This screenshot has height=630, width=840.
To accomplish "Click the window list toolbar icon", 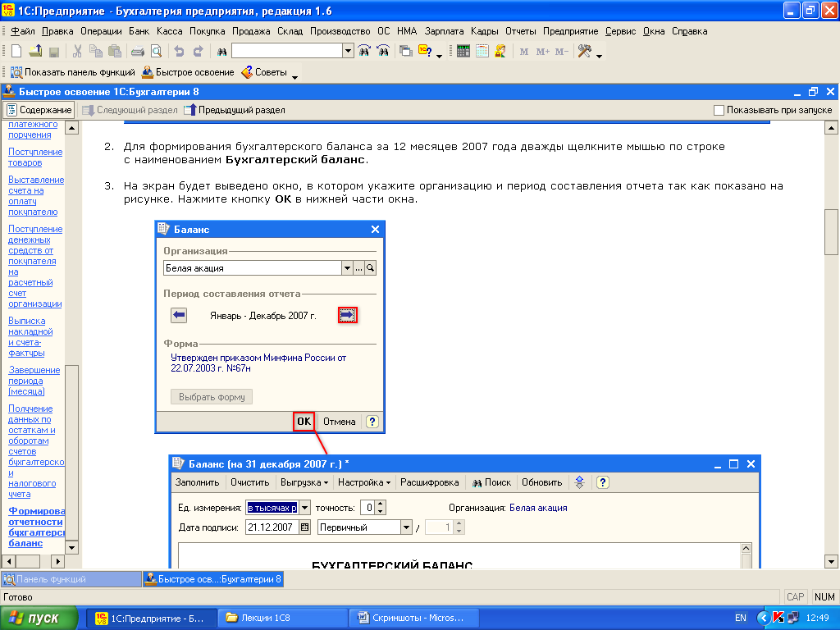I will [x=406, y=52].
